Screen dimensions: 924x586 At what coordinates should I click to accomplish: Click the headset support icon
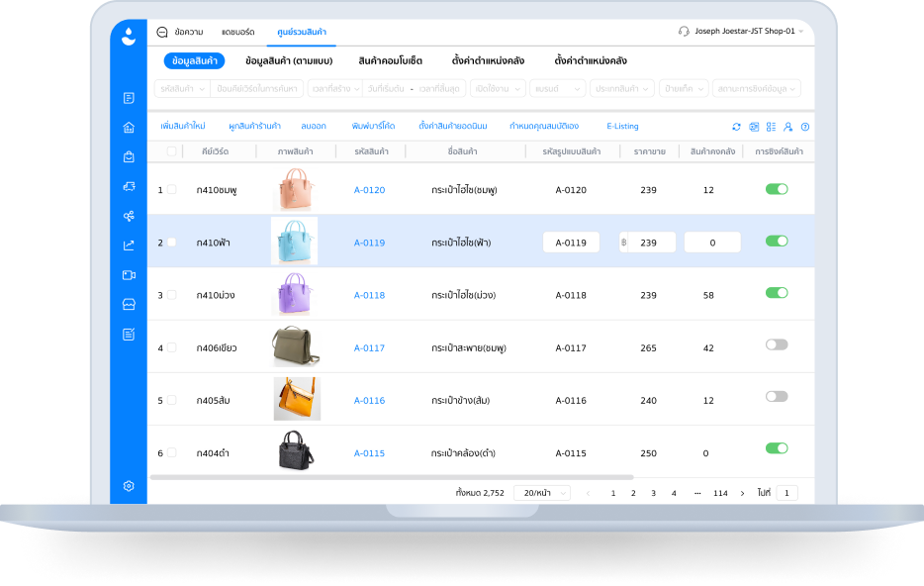(x=684, y=32)
